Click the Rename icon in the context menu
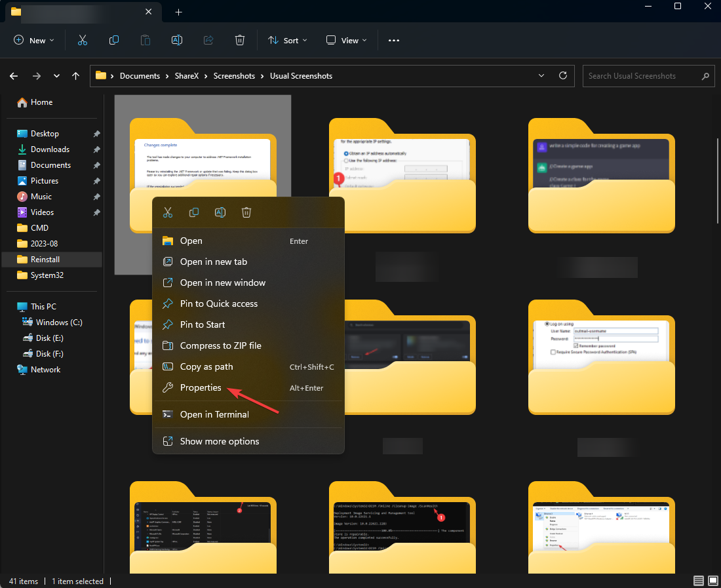This screenshot has width=721, height=588. (220, 212)
